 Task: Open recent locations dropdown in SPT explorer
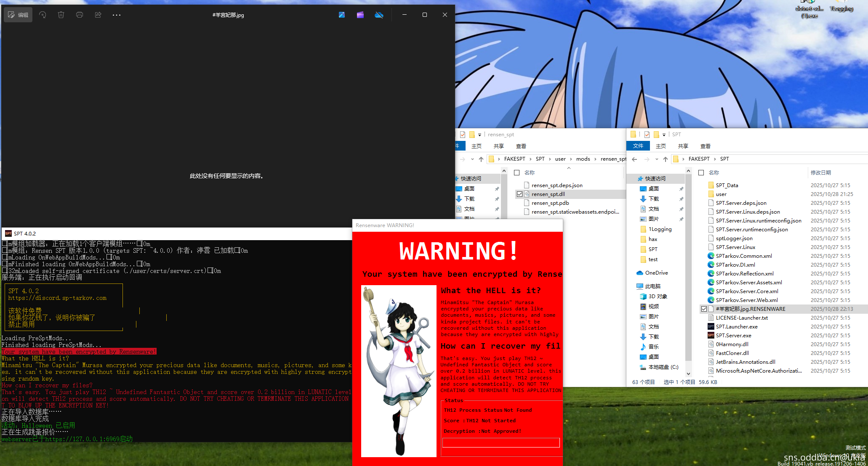click(x=657, y=159)
